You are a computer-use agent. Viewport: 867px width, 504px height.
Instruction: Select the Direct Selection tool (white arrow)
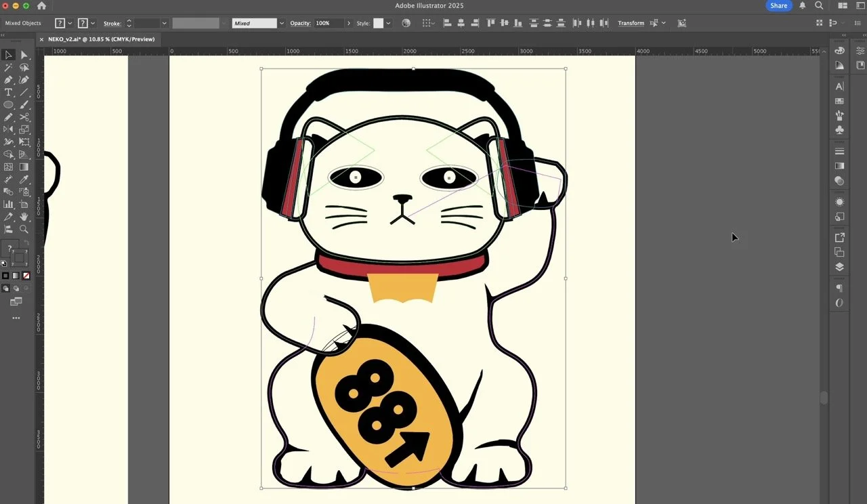pos(24,55)
